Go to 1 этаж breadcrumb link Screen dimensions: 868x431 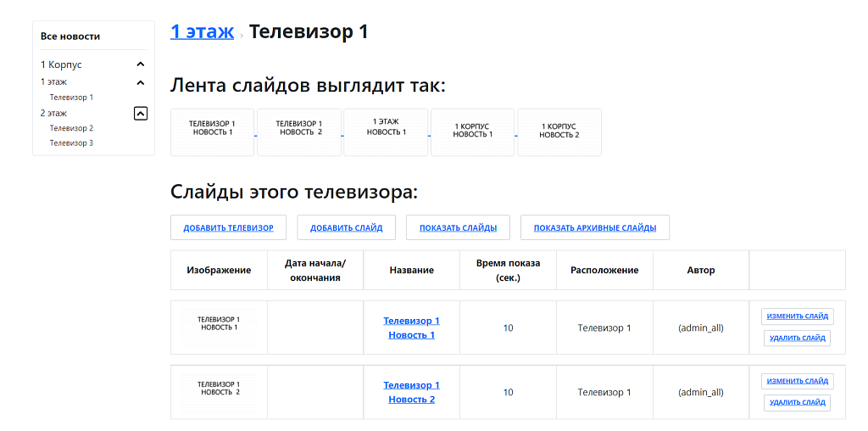pos(202,32)
